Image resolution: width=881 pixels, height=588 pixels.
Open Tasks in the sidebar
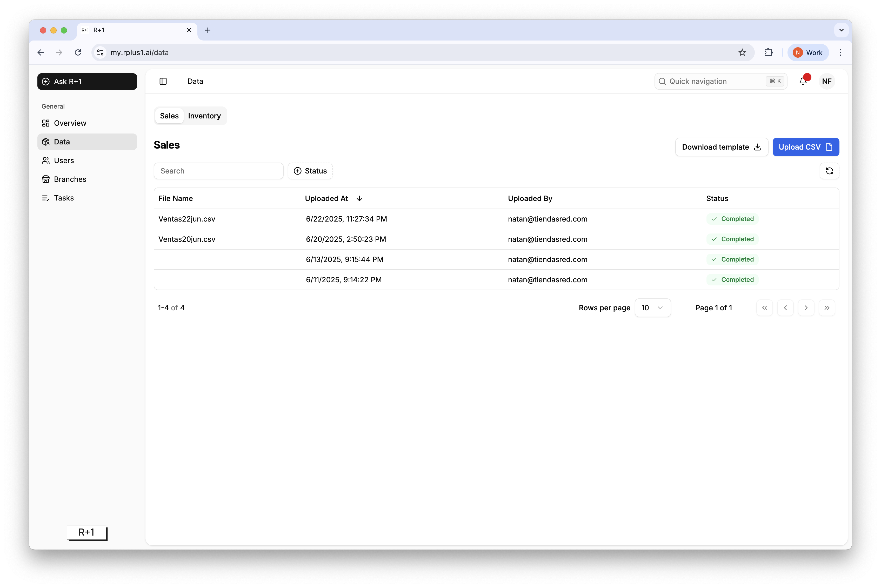87,198
